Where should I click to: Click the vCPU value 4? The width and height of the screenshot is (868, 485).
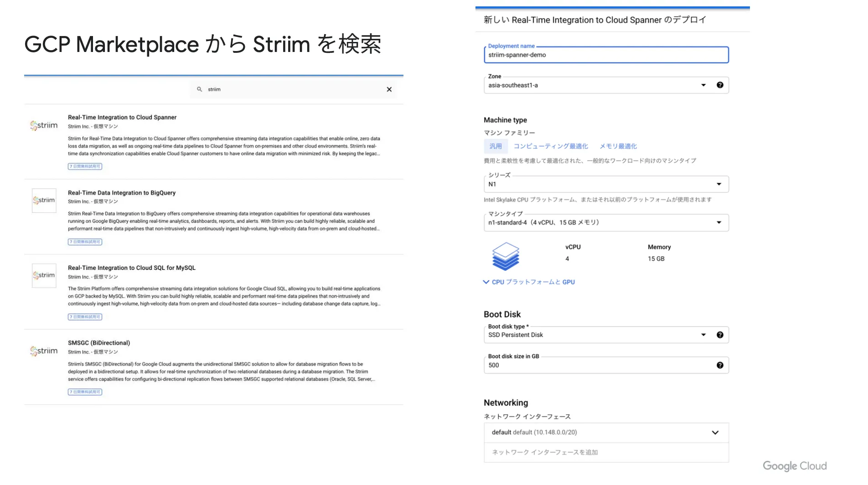tap(567, 258)
